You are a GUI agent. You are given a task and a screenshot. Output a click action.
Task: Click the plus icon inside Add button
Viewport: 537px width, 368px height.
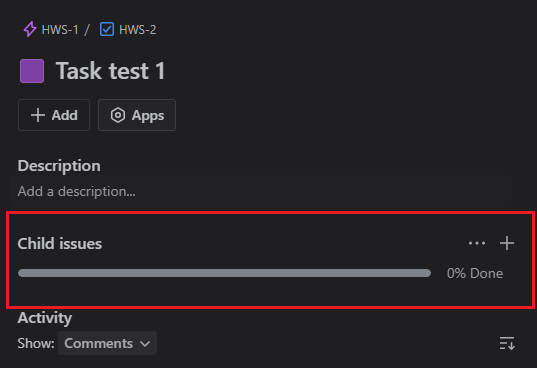tap(38, 115)
